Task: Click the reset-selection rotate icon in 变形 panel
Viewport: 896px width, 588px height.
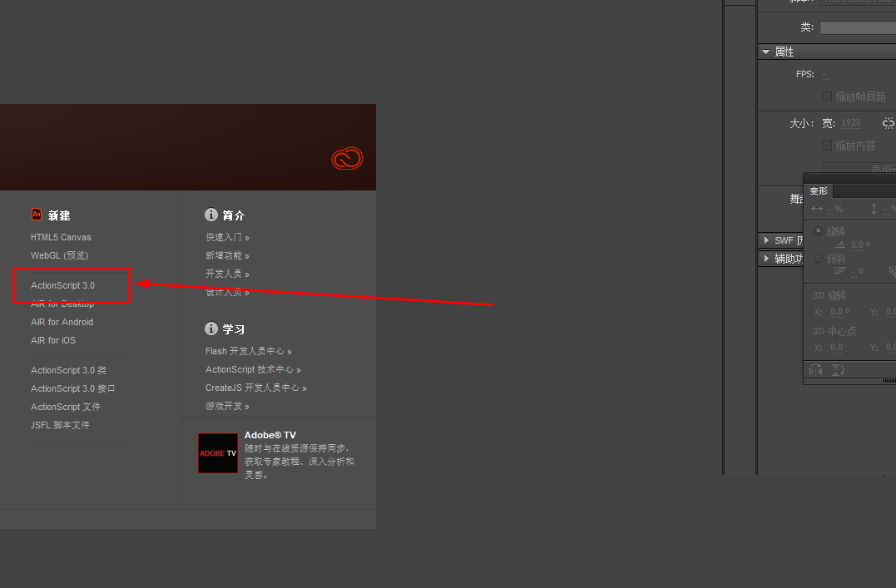Action: [x=816, y=370]
